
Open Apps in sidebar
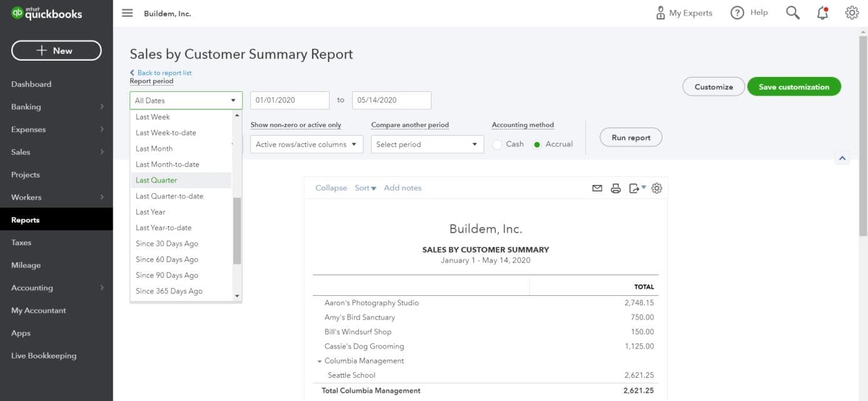(x=56, y=333)
